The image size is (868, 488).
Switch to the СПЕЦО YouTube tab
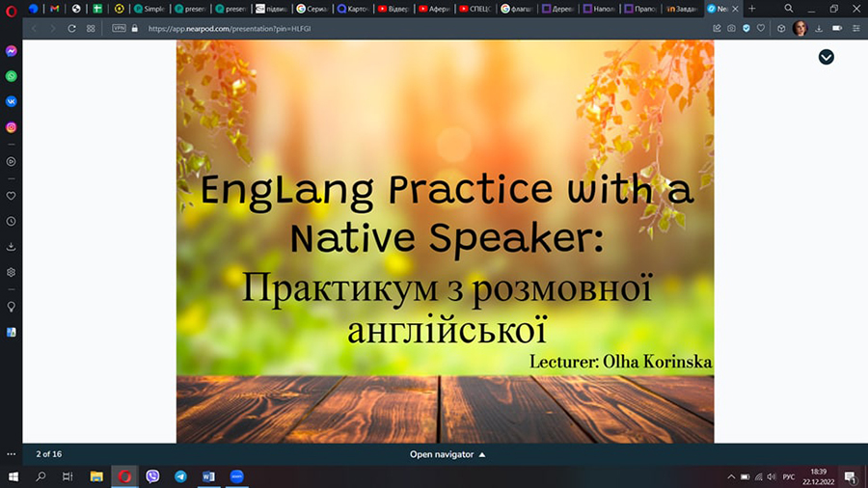(476, 9)
